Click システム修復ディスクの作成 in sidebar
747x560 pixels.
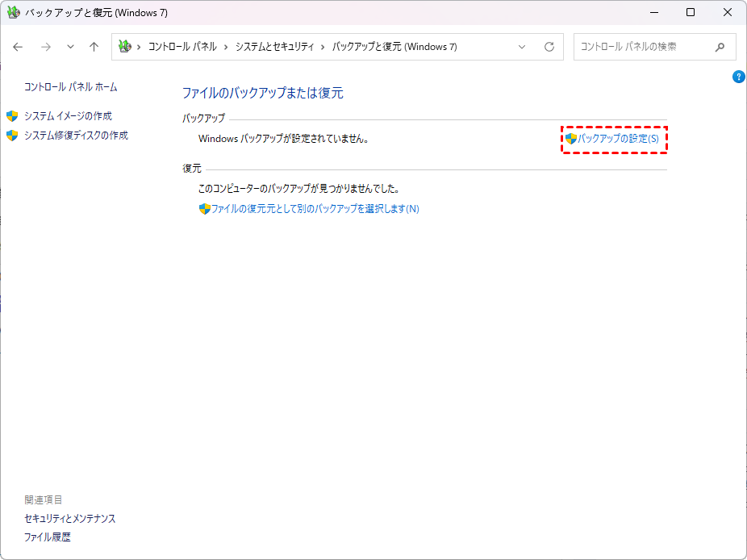tap(76, 136)
